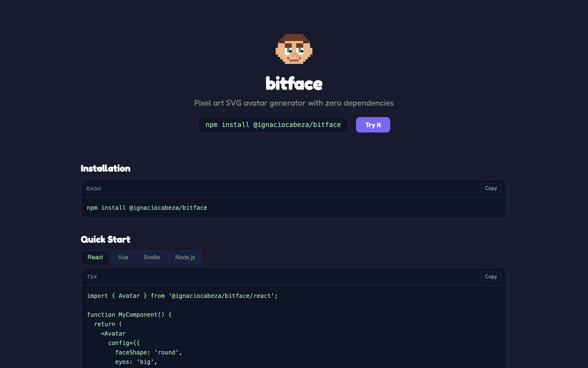The height and width of the screenshot is (368, 588).
Task: Click the tagline below the title
Action: coord(294,103)
